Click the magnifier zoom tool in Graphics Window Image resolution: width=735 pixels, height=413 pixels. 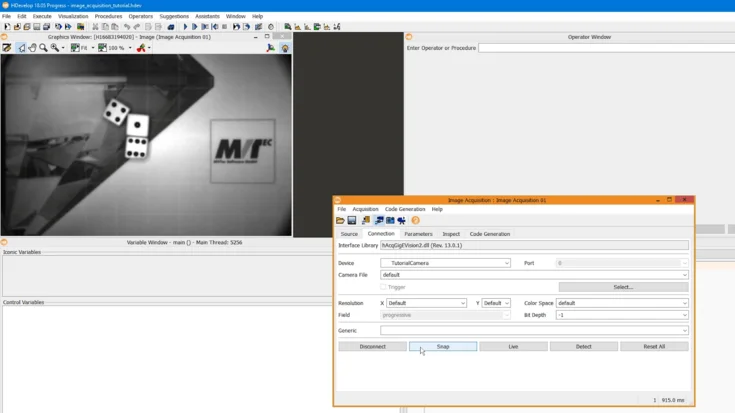coord(43,48)
